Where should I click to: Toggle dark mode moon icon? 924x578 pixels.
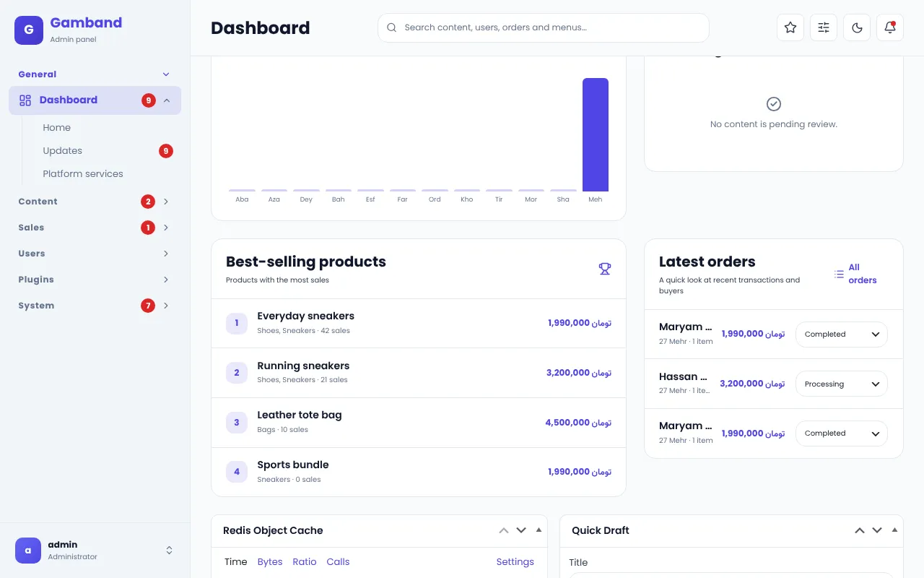click(x=857, y=27)
